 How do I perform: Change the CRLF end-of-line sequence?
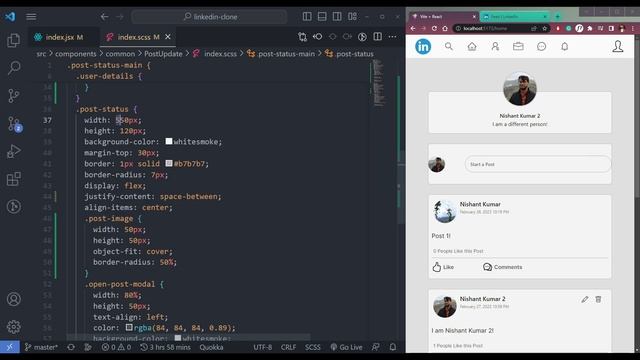288,347
